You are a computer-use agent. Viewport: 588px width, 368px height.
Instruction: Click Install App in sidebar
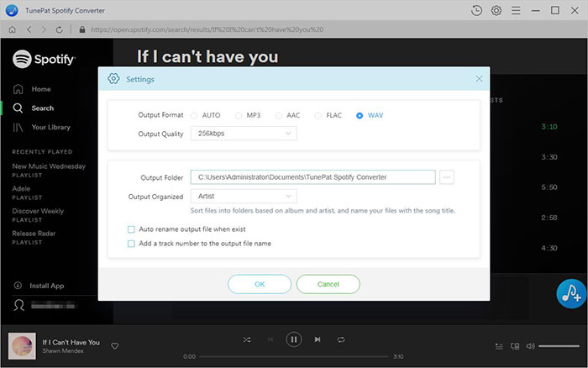(39, 286)
